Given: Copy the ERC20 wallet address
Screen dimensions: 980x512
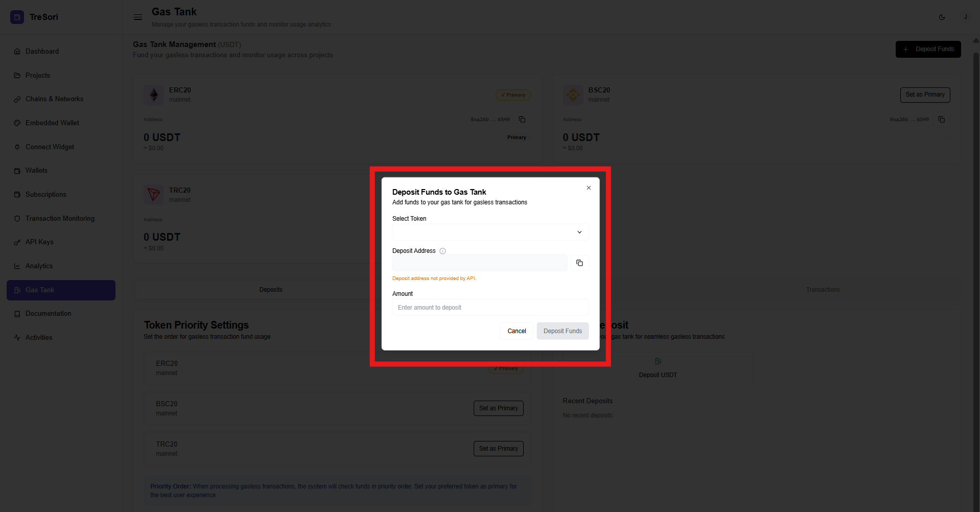Looking at the screenshot, I should (522, 120).
